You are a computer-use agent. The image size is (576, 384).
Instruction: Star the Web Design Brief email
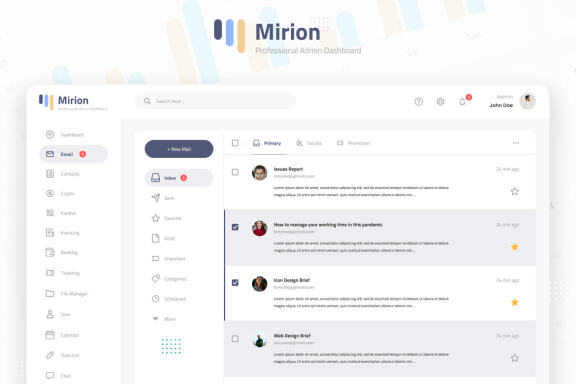(x=515, y=358)
